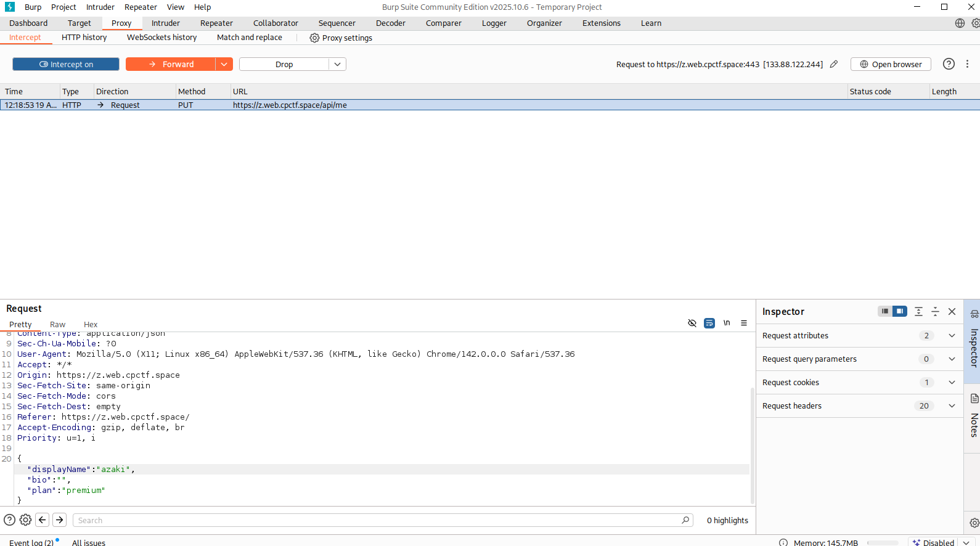Switch request view to Raw

57,324
